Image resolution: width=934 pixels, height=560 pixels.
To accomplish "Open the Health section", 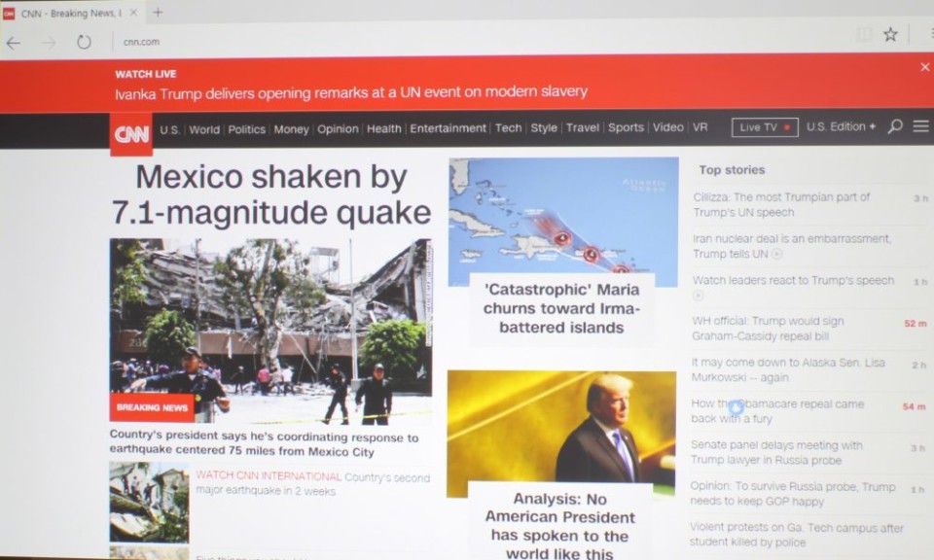I will point(383,128).
